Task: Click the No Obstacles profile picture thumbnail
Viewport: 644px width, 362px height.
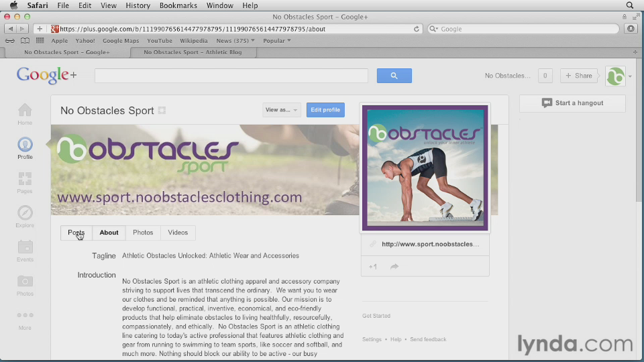Action: (615, 76)
